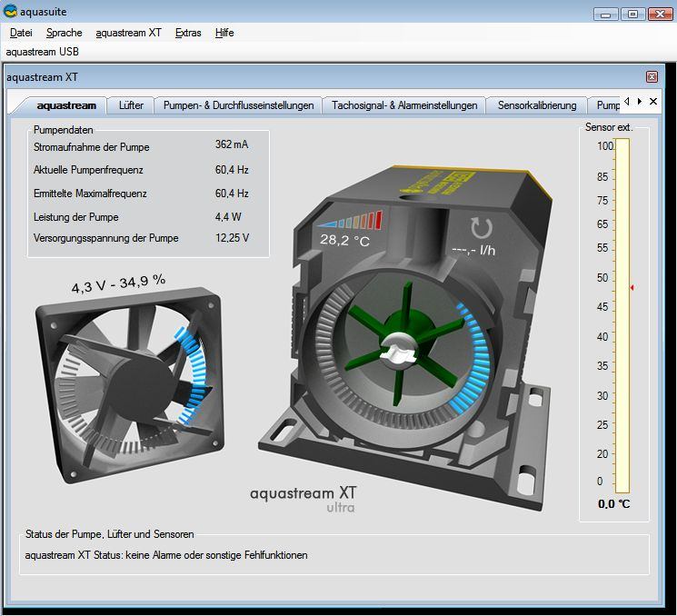Viewport: 677px width, 616px height.
Task: Click the Sensor ext. temperature bar
Action: (x=622, y=315)
